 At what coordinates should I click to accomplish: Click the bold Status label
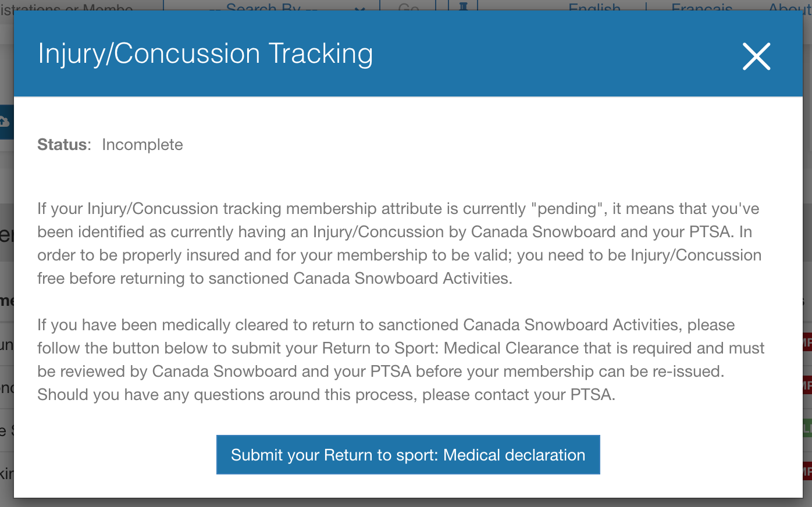tap(63, 145)
